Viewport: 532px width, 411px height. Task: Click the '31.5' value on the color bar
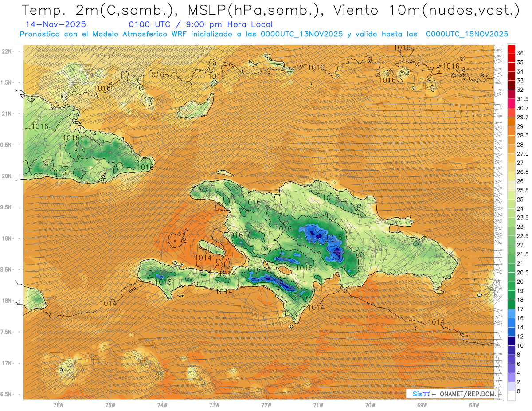522,99
